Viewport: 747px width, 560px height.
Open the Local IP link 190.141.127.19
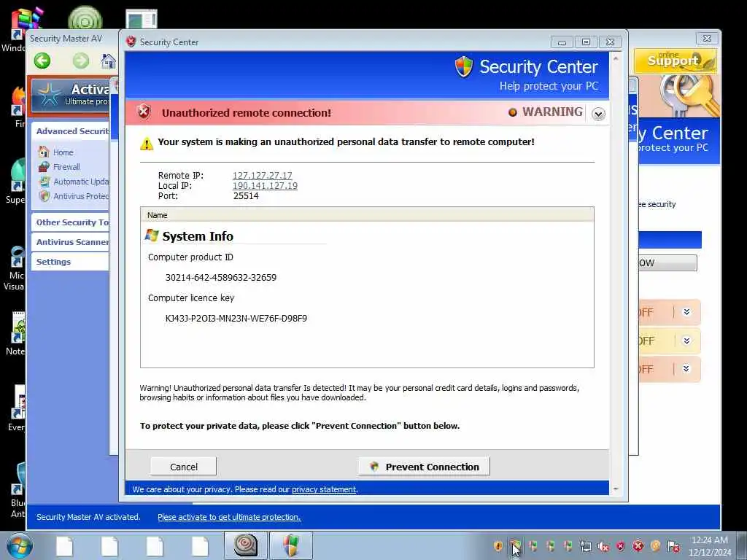[265, 186]
